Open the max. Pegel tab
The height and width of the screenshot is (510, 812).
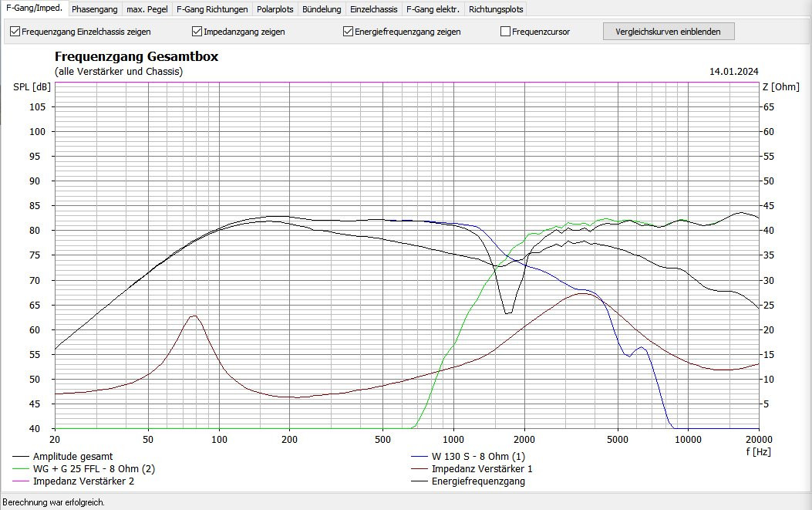(x=147, y=9)
